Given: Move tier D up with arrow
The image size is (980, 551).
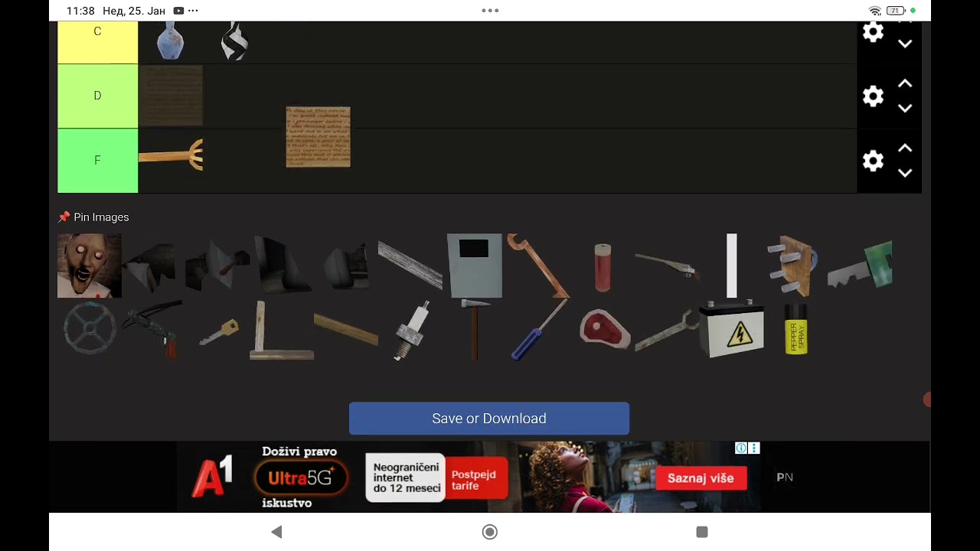Looking at the screenshot, I should [905, 83].
